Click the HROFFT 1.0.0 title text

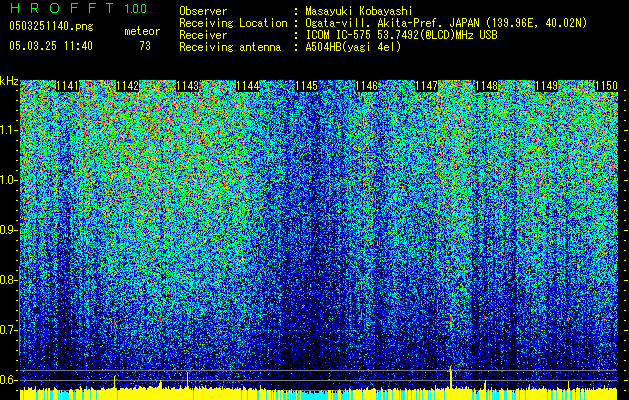[x=79, y=8]
